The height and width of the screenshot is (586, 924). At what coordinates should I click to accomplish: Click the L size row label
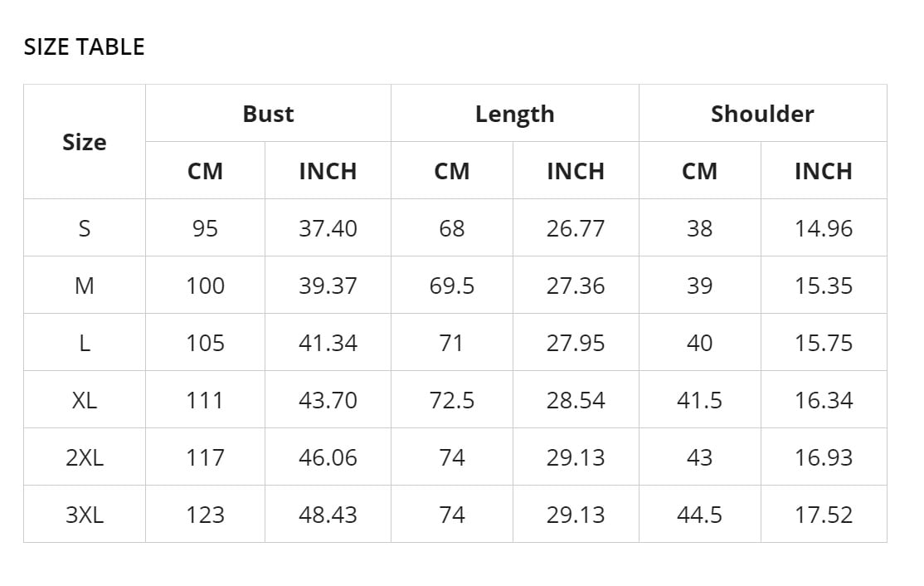[85, 342]
